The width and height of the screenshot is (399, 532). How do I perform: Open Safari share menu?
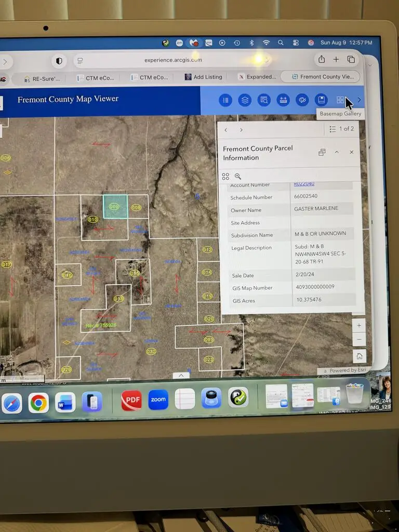point(321,59)
